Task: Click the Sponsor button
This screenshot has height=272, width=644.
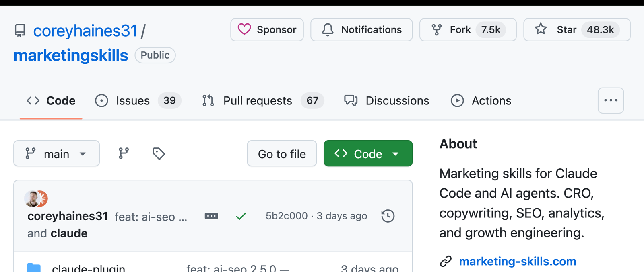Action: point(267,30)
